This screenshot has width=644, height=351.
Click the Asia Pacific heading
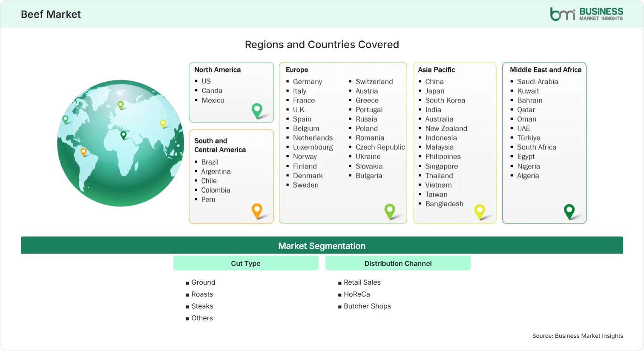point(436,70)
